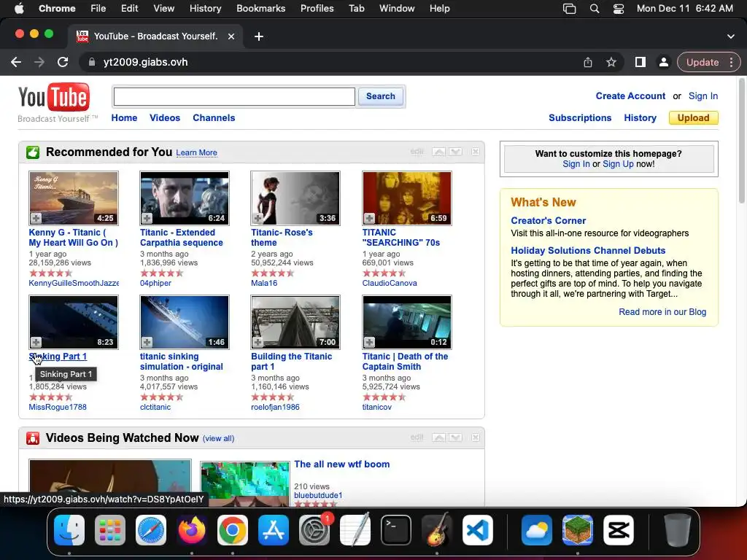Image resolution: width=747 pixels, height=560 pixels.
Task: Toggle the Chrome side panel icon
Action: tap(640, 62)
